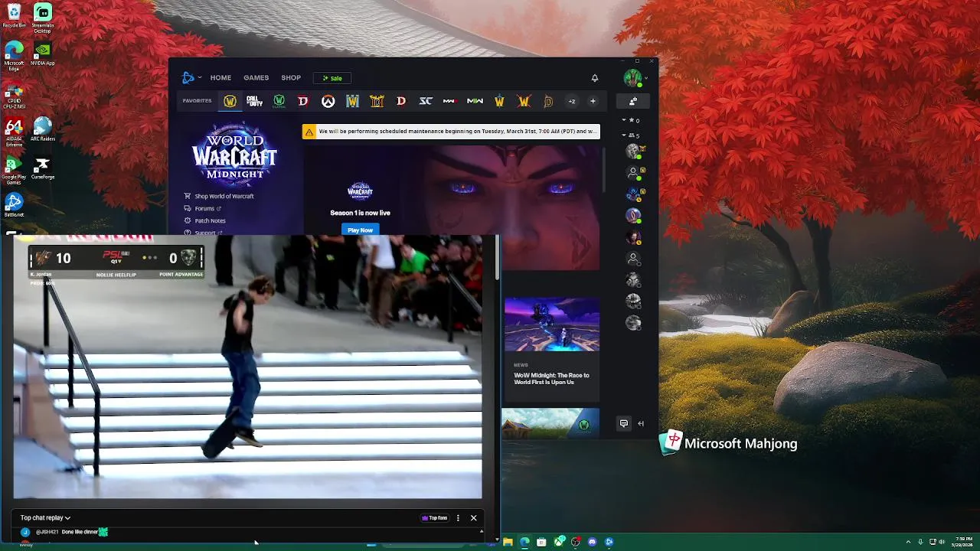This screenshot has height=551, width=980.
Task: Click the green Sale button
Action: tap(332, 78)
